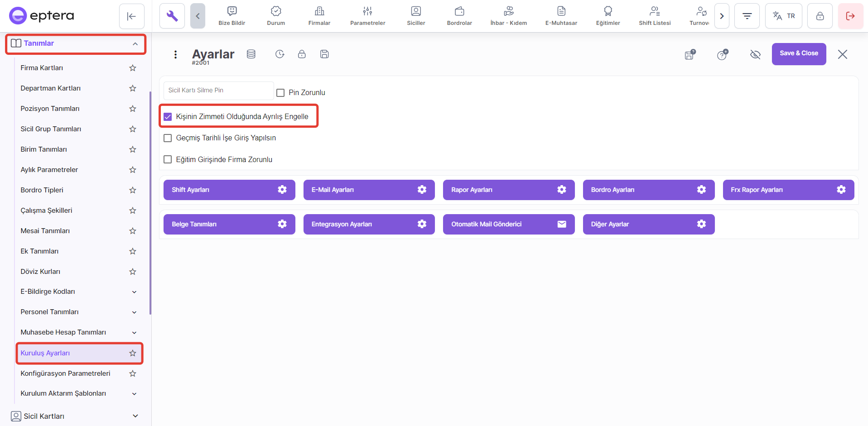Click the database icon beside Ayarlar title
This screenshot has width=868, height=426.
[x=251, y=54]
